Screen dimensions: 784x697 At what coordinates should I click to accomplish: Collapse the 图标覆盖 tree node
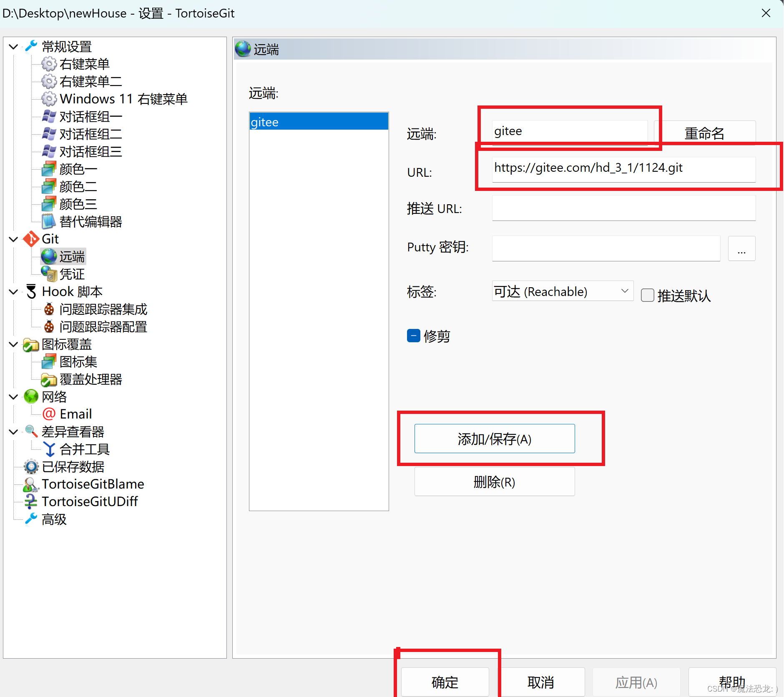[13, 344]
